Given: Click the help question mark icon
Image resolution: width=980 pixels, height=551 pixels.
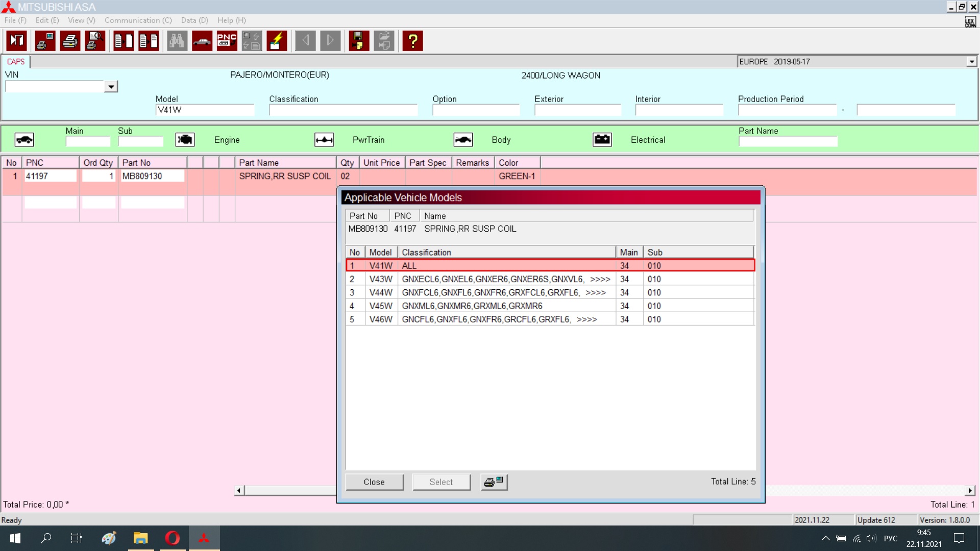Looking at the screenshot, I should pyautogui.click(x=412, y=41).
